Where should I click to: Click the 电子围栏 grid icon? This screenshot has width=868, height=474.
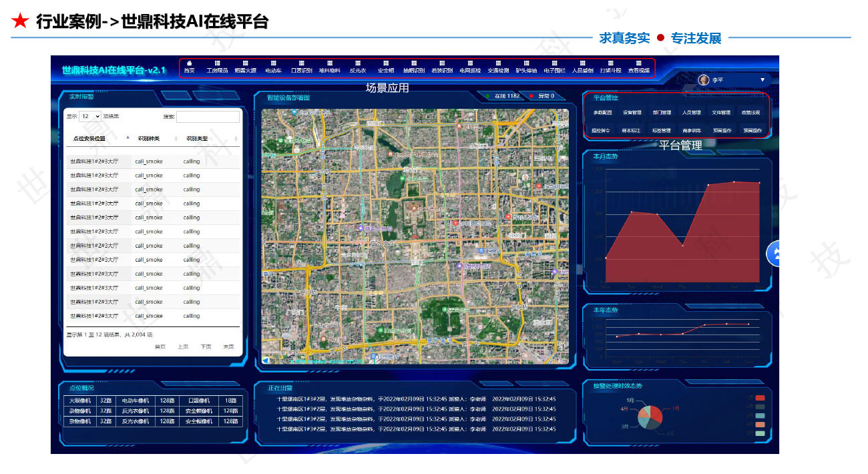point(554,63)
